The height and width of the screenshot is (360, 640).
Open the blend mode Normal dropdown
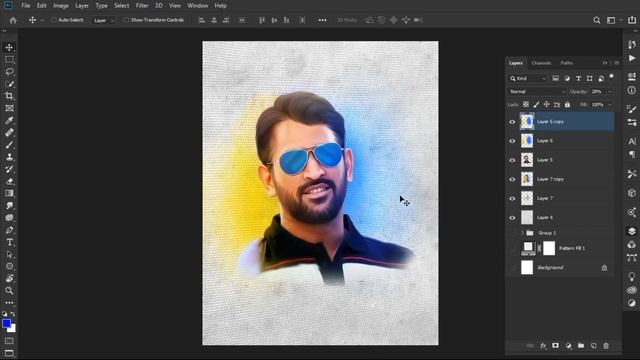(x=537, y=92)
